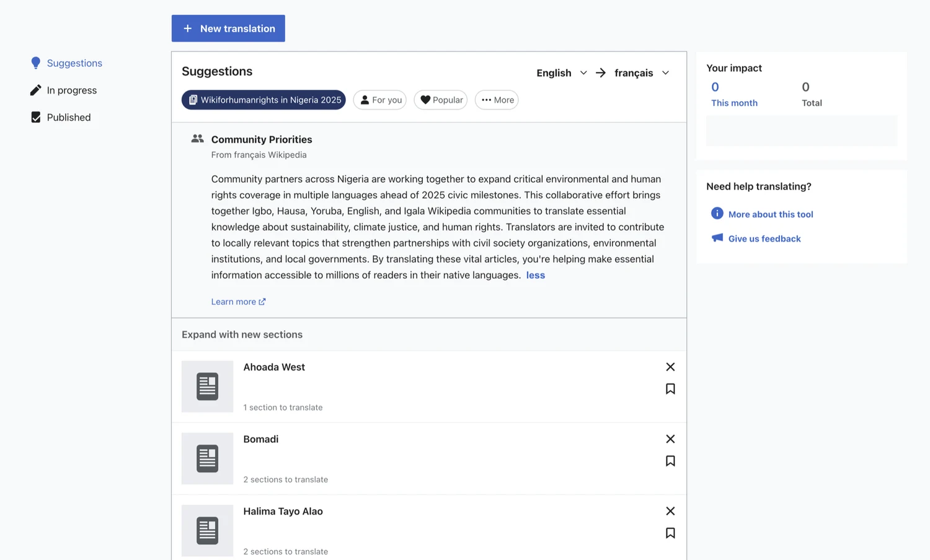The height and width of the screenshot is (560, 930).
Task: Open the English source language dropdown
Action: 562,72
